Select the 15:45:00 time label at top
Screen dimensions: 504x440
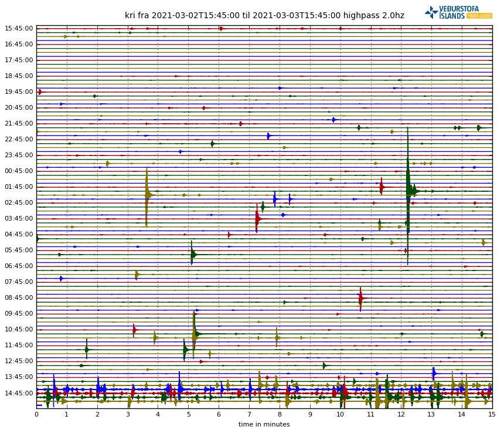[19, 28]
